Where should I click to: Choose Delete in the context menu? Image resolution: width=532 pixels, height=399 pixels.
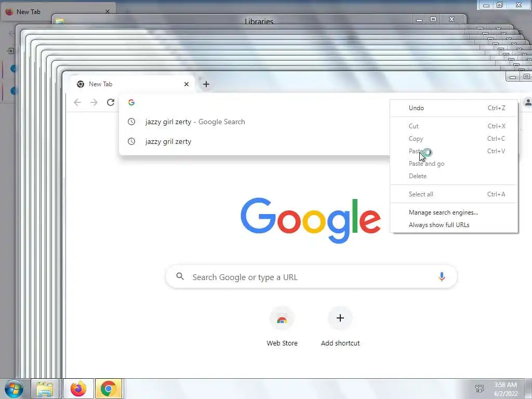[x=454, y=176]
